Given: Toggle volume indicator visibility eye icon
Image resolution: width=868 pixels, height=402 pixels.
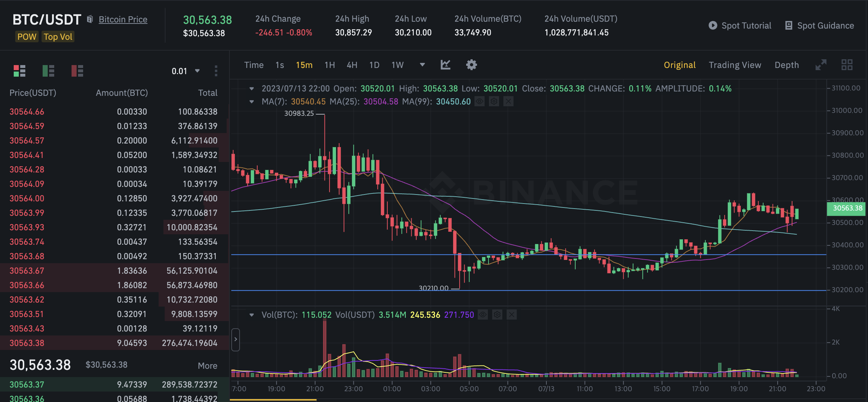Looking at the screenshot, I should click(483, 315).
